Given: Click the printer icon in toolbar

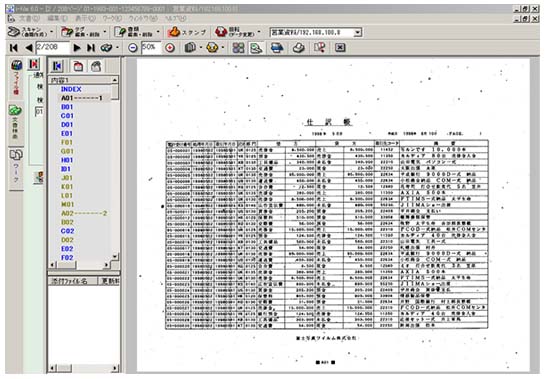Looking at the screenshot, I should click(x=298, y=48).
